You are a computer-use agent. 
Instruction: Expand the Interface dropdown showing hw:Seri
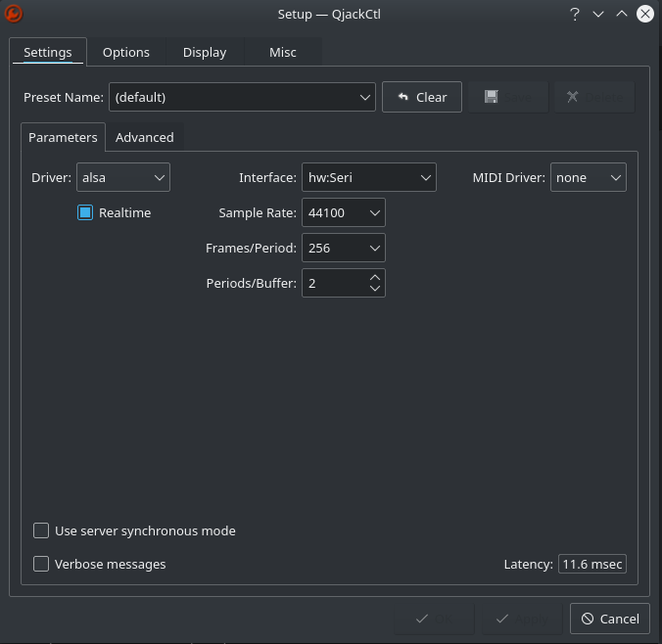click(x=367, y=177)
